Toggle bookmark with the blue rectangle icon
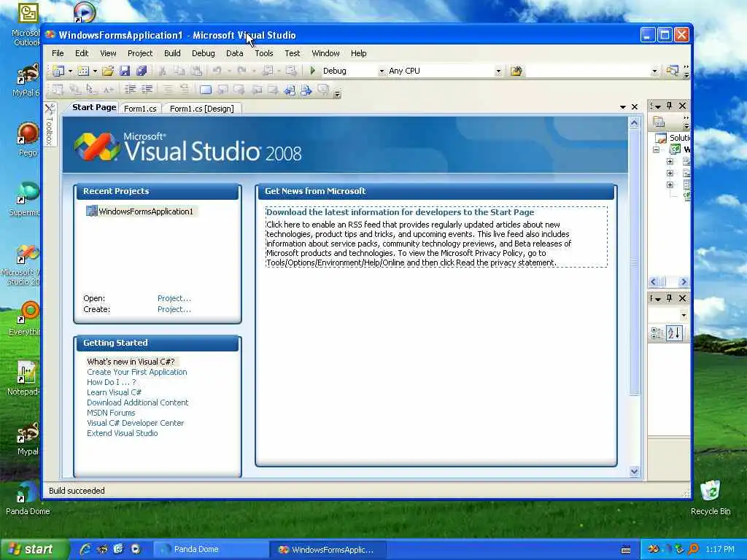 [x=205, y=90]
